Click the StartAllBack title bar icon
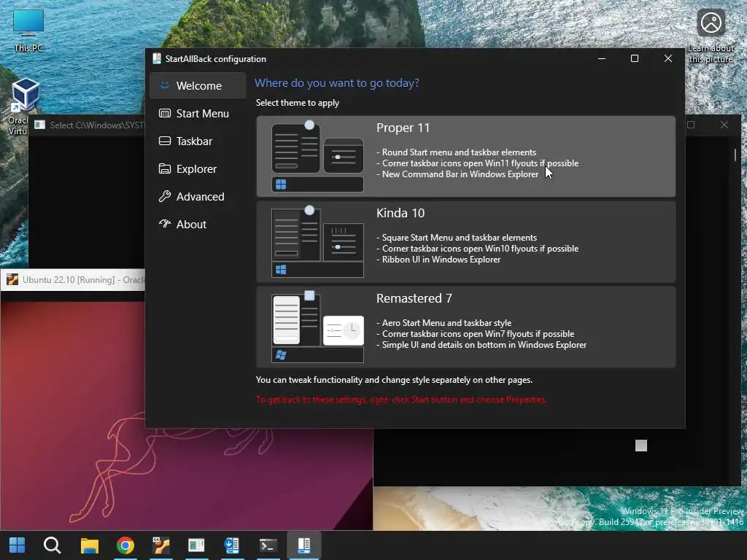This screenshot has width=747, height=560. click(156, 58)
